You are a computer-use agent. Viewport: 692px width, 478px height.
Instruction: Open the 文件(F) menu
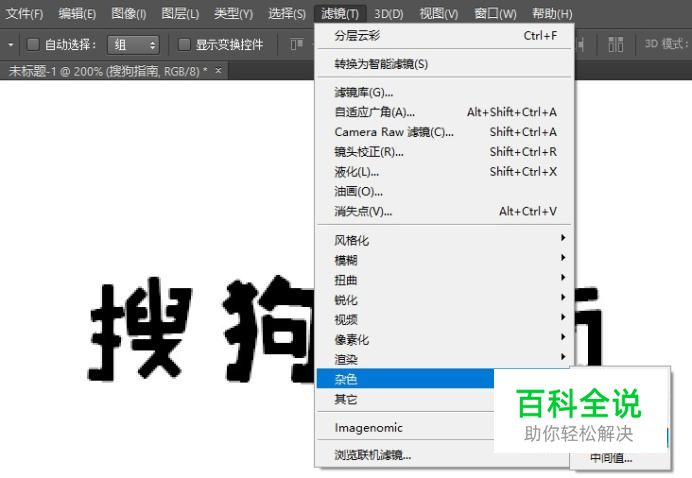(24, 14)
